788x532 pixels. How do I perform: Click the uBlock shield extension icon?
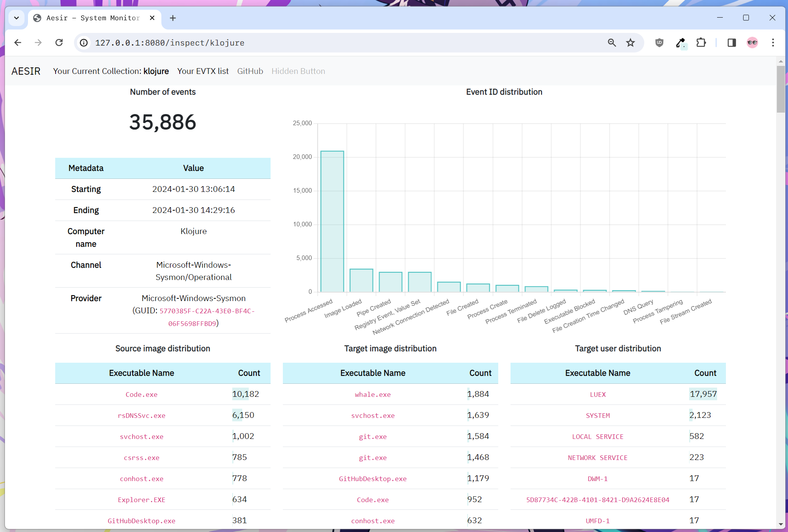tap(659, 43)
